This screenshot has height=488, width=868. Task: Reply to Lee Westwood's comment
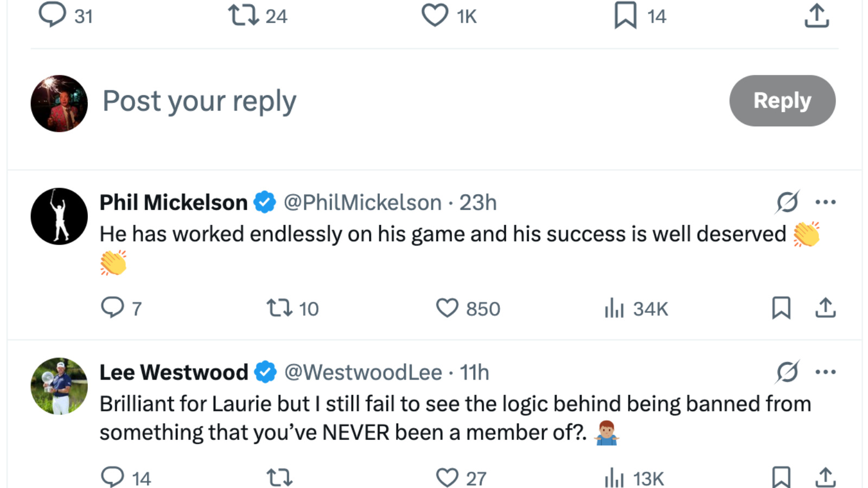pos(112,477)
